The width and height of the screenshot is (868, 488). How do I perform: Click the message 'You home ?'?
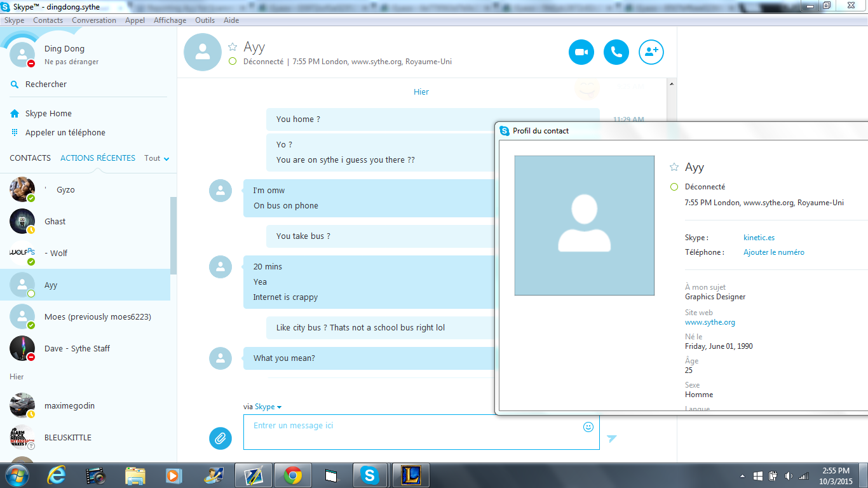click(298, 119)
